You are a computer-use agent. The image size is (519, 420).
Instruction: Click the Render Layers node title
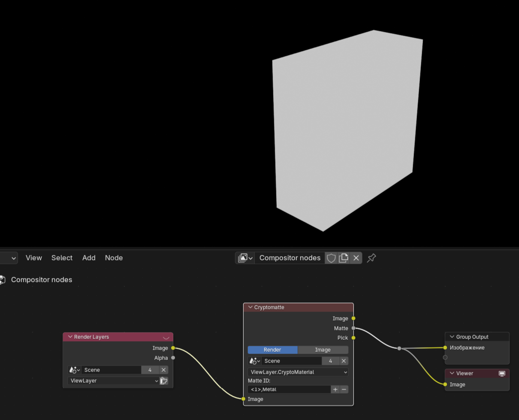91,337
